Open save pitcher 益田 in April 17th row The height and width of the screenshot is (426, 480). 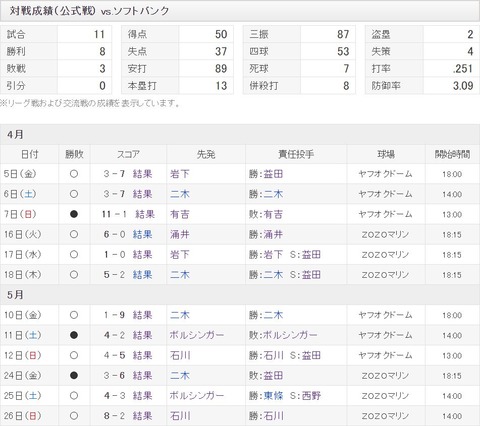click(x=311, y=255)
